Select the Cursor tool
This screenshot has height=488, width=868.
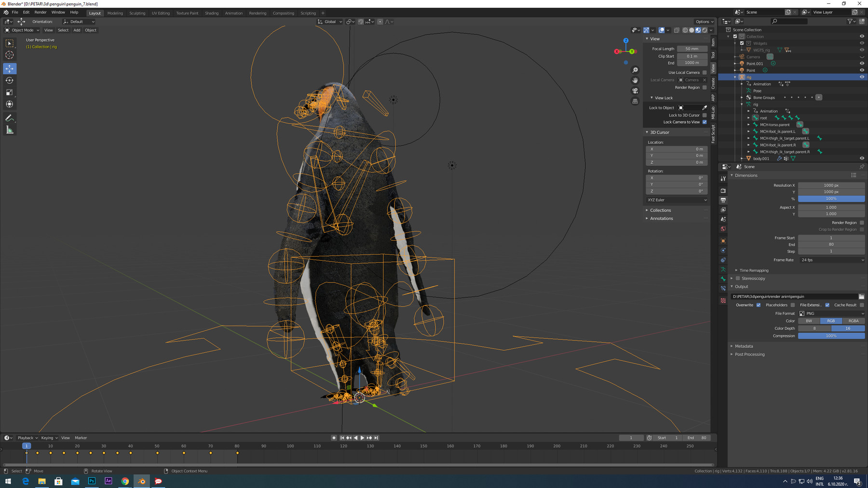point(10,55)
